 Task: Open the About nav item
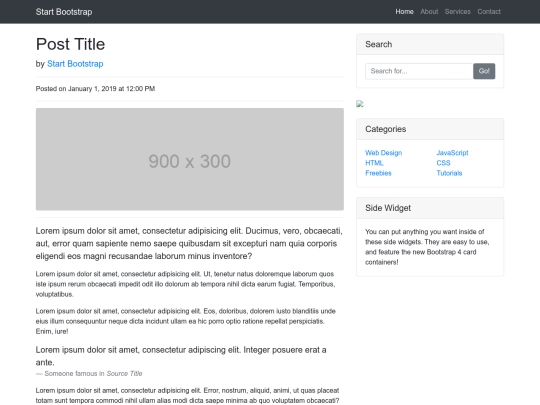point(429,12)
